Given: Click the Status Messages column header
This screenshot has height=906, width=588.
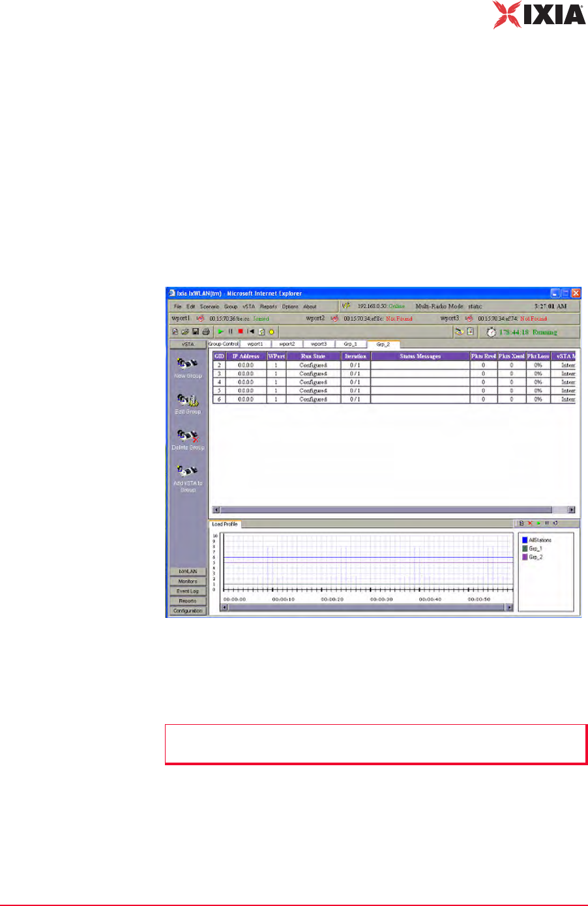Looking at the screenshot, I should click(x=420, y=357).
